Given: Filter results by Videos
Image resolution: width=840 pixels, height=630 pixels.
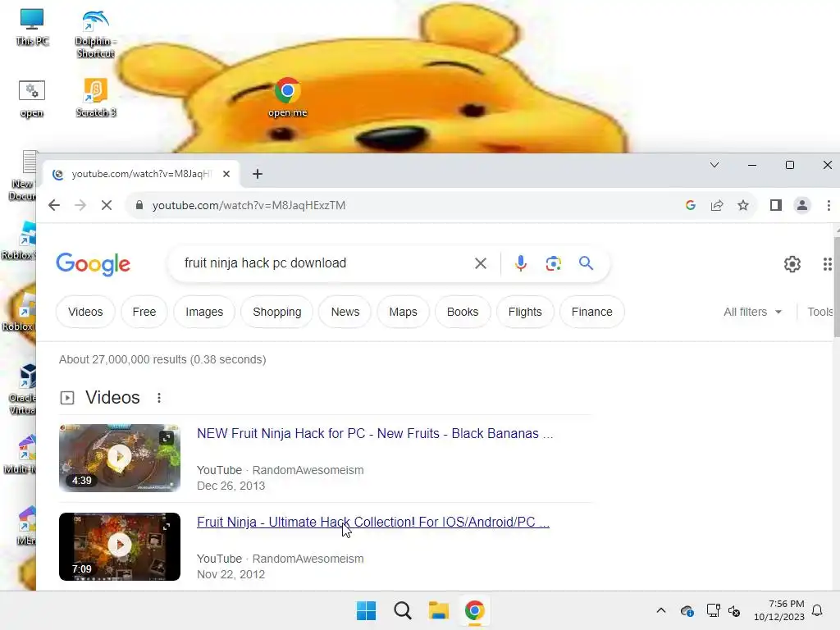Looking at the screenshot, I should [85, 312].
